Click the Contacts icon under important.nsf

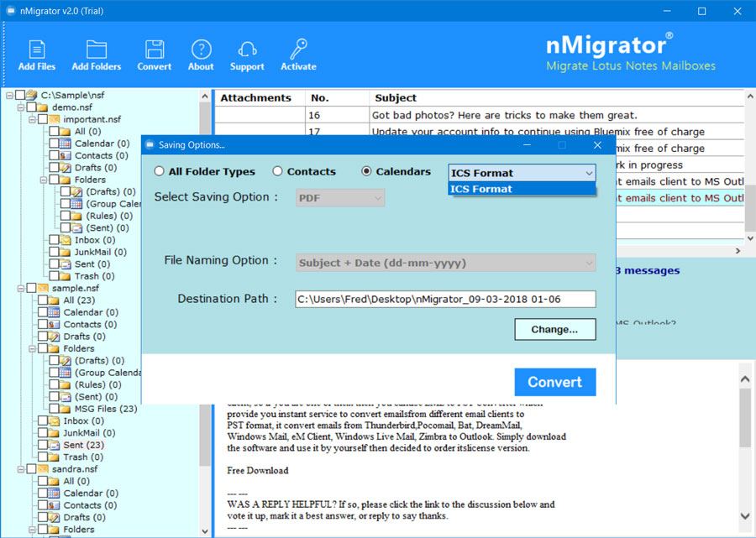coord(66,155)
